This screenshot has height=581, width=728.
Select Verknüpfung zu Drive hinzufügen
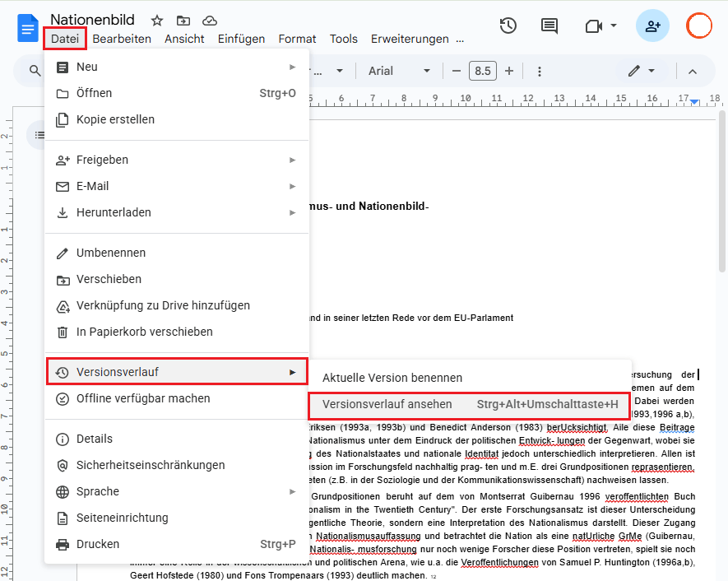(176, 305)
